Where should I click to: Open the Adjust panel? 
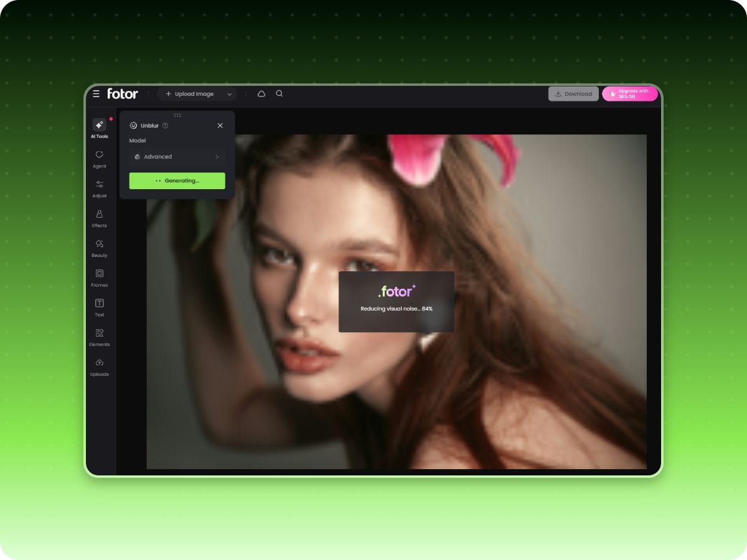point(100,189)
